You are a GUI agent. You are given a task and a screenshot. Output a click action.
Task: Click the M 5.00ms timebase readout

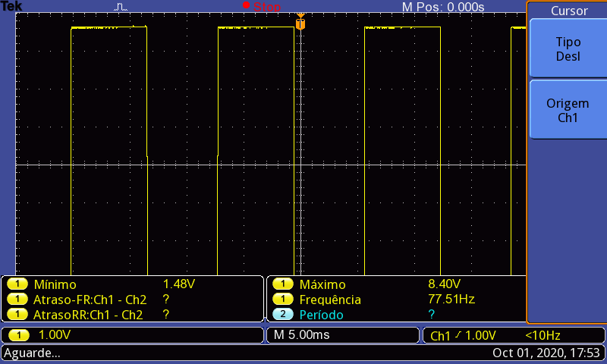click(x=301, y=334)
